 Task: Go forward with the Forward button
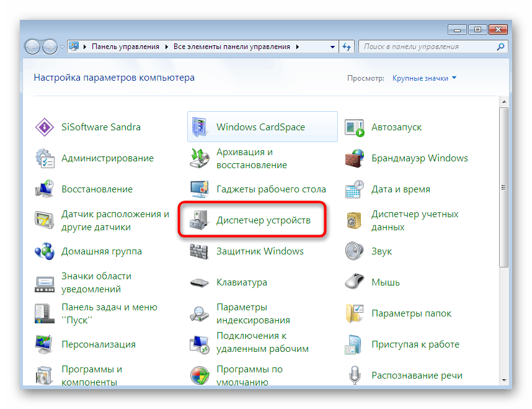(x=50, y=47)
